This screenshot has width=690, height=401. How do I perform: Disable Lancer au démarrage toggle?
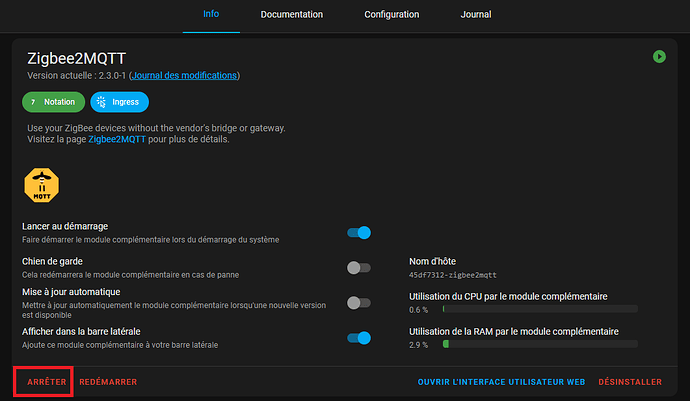359,232
